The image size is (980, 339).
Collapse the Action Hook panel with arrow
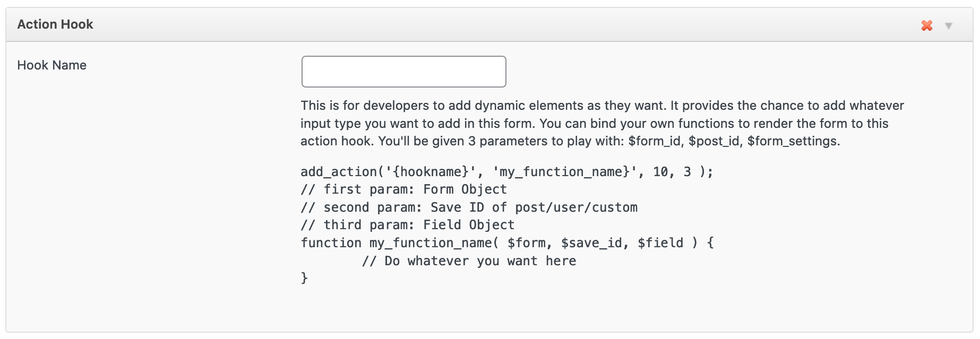pos(948,26)
